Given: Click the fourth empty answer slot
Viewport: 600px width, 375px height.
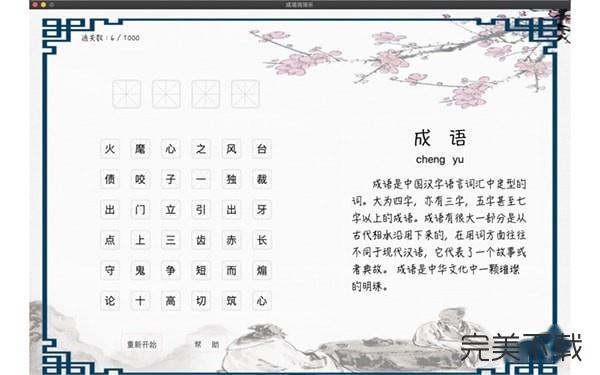Looking at the screenshot, I should [x=245, y=94].
